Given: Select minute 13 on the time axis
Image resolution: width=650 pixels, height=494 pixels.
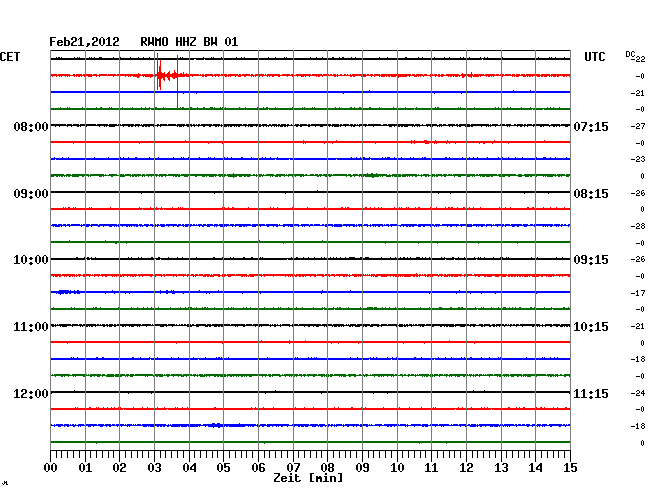Looking at the screenshot, I should 501,467.
